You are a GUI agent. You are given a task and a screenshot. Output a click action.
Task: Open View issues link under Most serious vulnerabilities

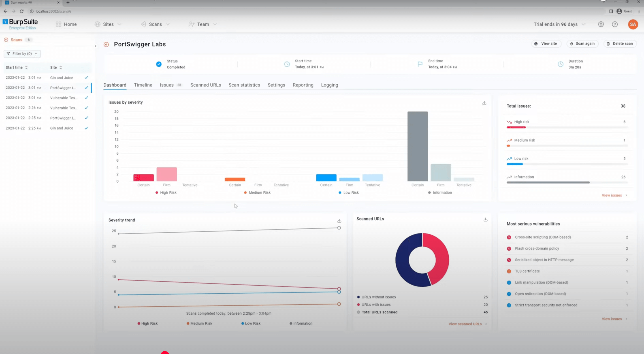click(x=614, y=319)
